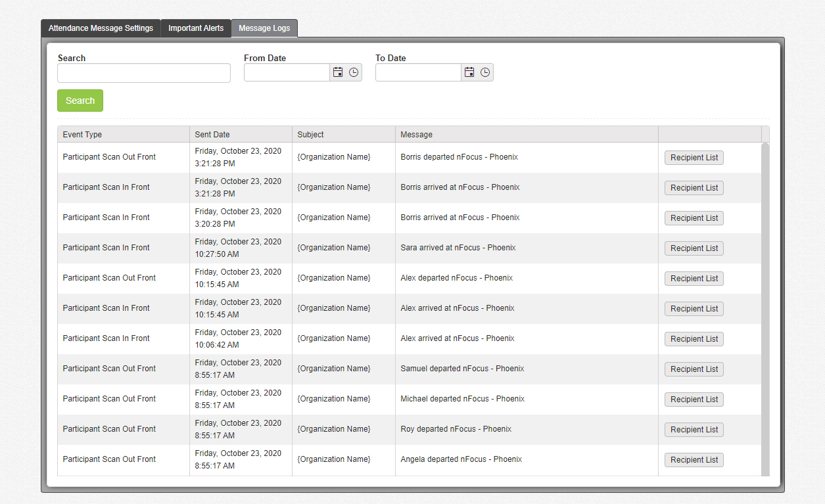Click inside the Search text field
Viewport: 825px width, 504px height.
pyautogui.click(x=144, y=73)
